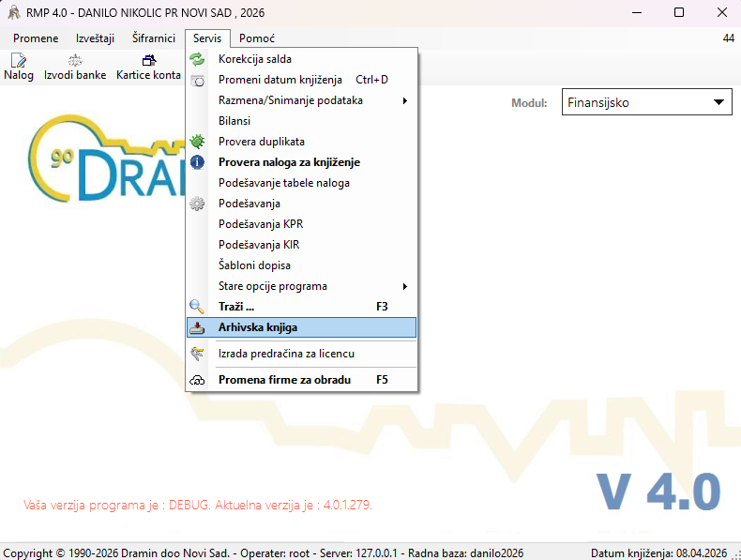Click the gear icon beside Podešavanja
Screen dimensions: 741x560
tap(197, 204)
